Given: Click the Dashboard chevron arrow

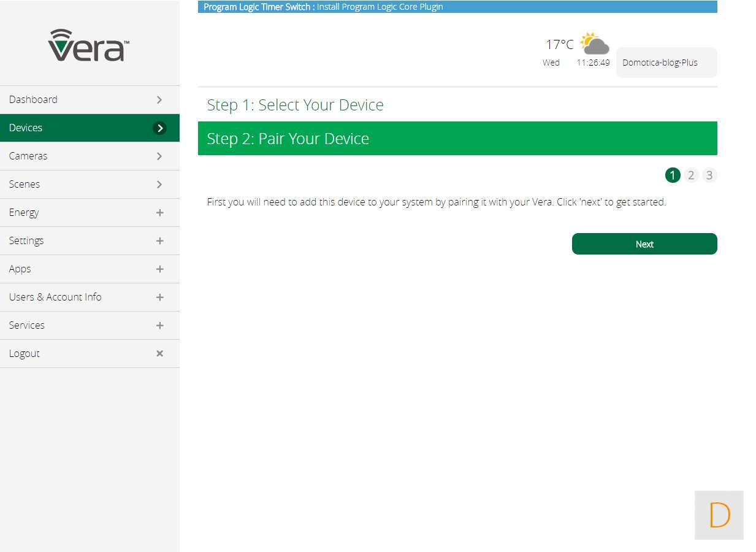Looking at the screenshot, I should tap(159, 100).
